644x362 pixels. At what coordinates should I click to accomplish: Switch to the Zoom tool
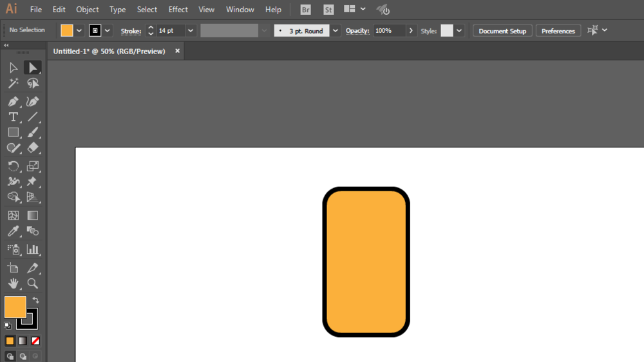click(x=33, y=283)
